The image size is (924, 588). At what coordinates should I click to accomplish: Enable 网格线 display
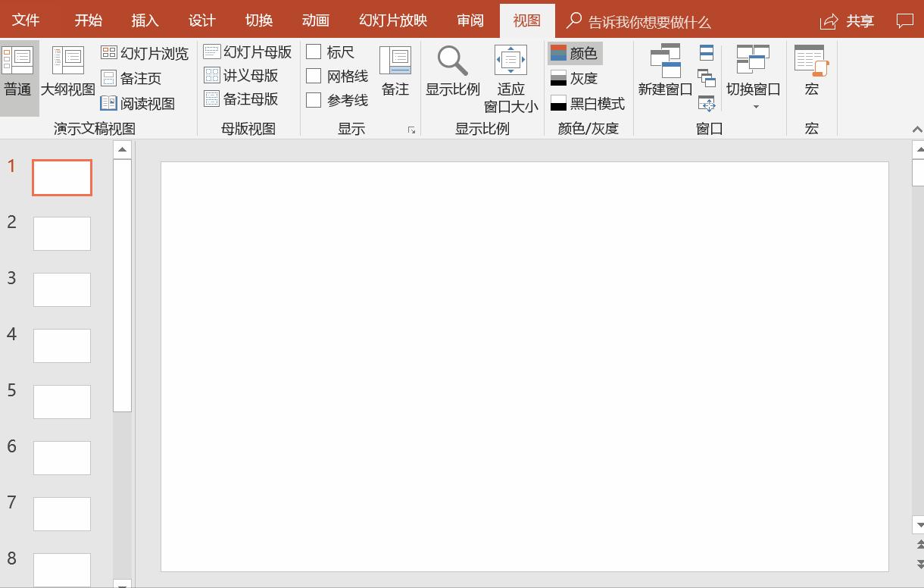pyautogui.click(x=314, y=76)
